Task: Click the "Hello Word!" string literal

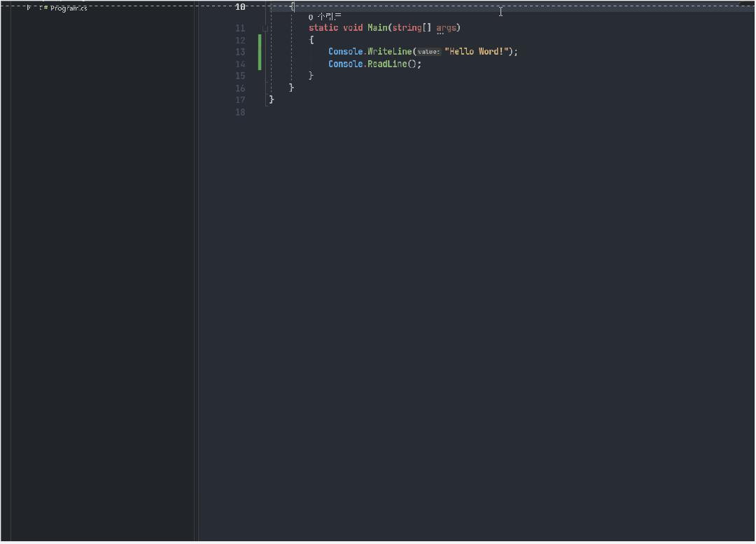Action: [x=477, y=52]
